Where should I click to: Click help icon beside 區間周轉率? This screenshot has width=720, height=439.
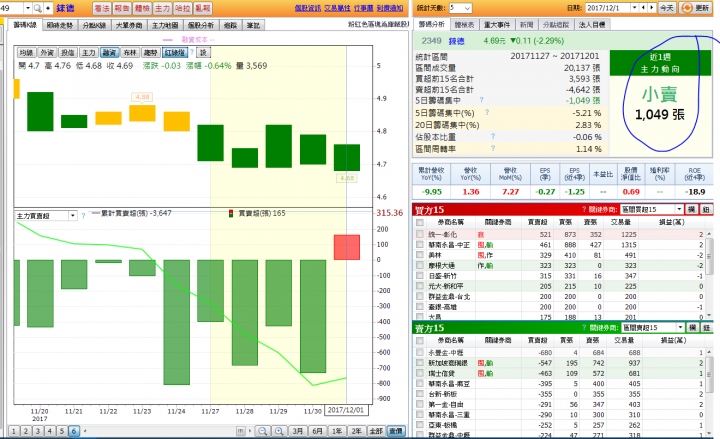(x=493, y=148)
